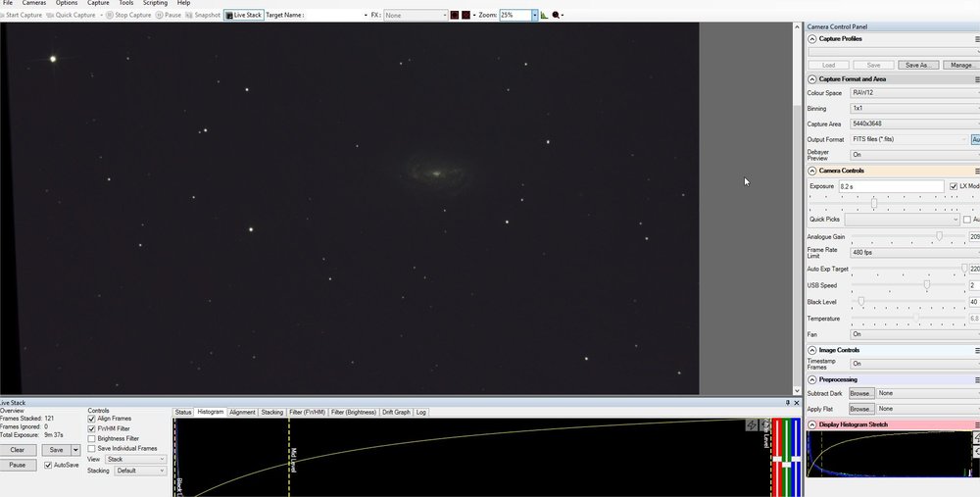
Task: Enable the Brightness Filter checkbox
Action: pos(92,439)
